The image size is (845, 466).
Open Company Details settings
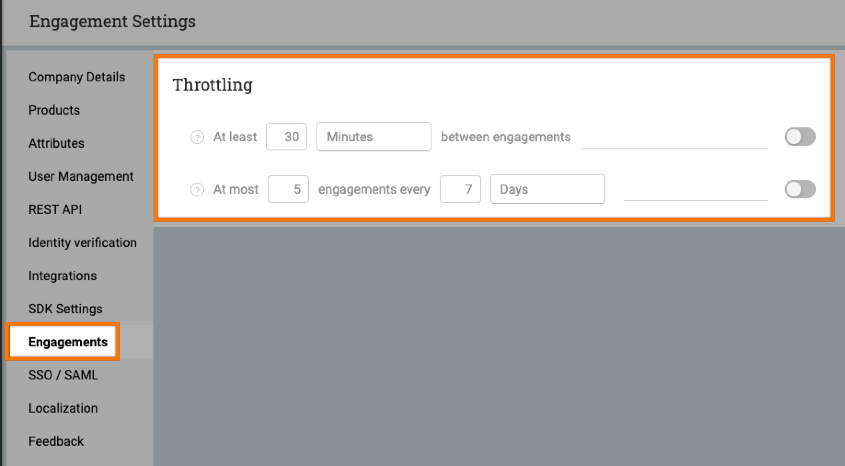77,77
